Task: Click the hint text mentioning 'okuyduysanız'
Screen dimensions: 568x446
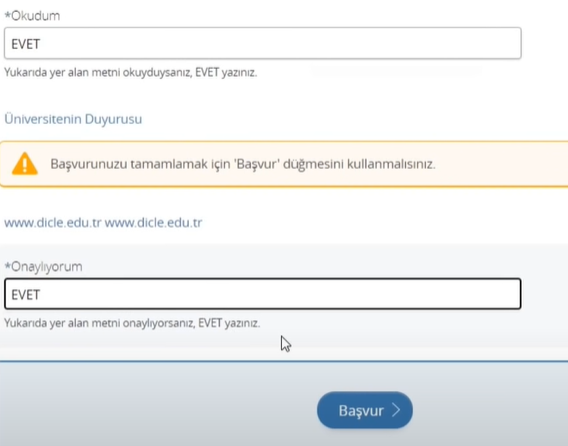Action: pos(130,72)
